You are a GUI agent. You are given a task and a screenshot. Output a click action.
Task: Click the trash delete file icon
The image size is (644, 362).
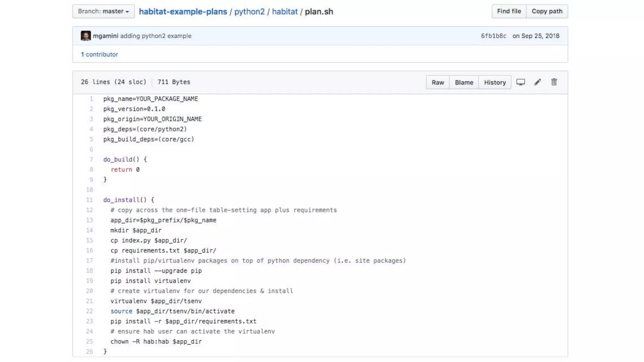pyautogui.click(x=554, y=82)
